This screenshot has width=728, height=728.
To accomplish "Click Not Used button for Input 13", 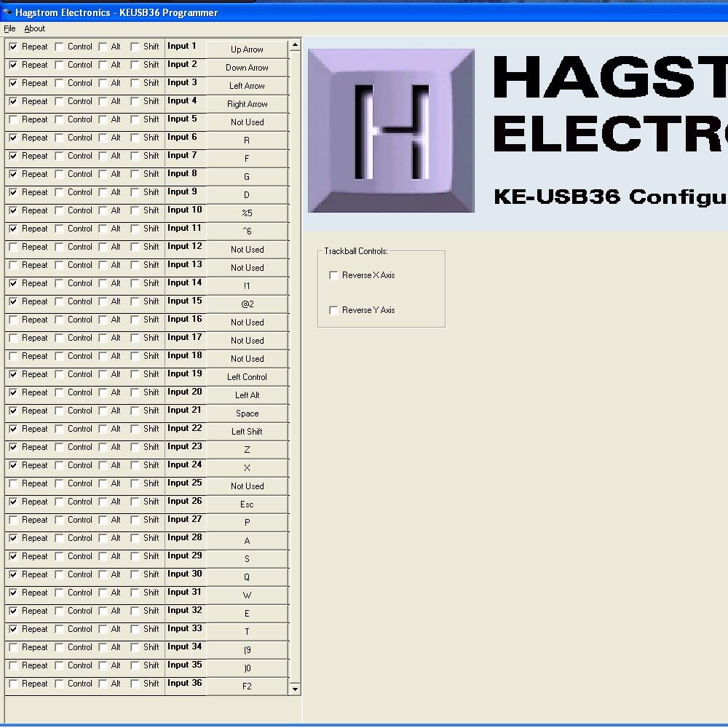I will pyautogui.click(x=247, y=267).
